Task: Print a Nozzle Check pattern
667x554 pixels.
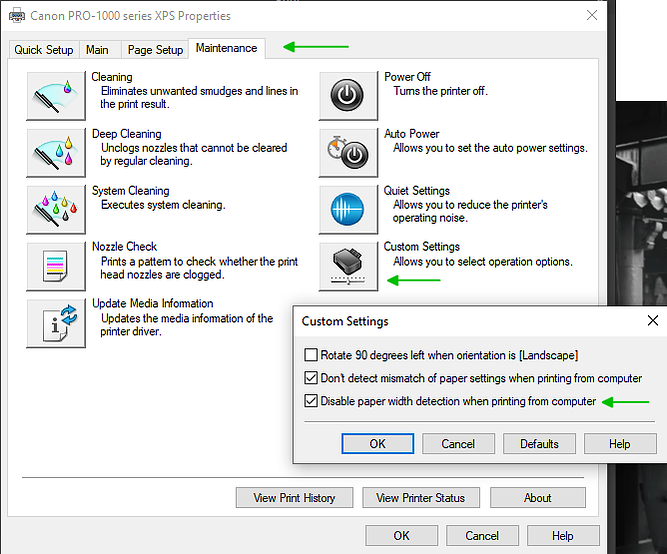Action: click(56, 266)
